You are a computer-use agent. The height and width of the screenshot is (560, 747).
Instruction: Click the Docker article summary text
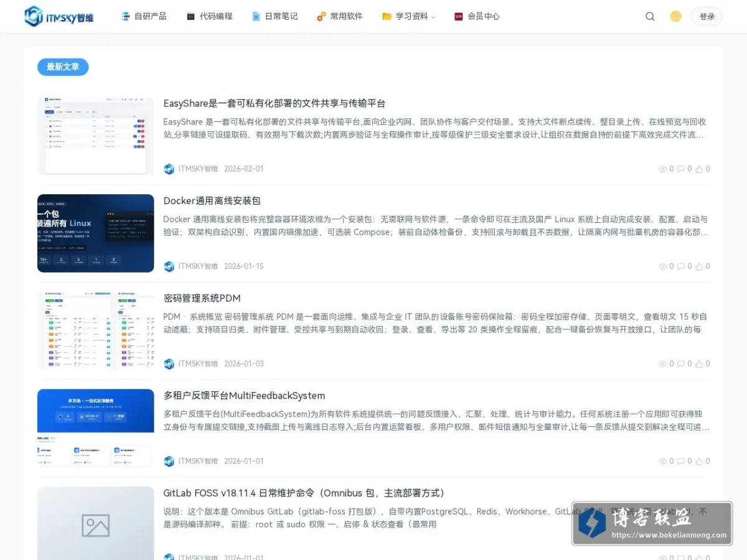pos(436,226)
